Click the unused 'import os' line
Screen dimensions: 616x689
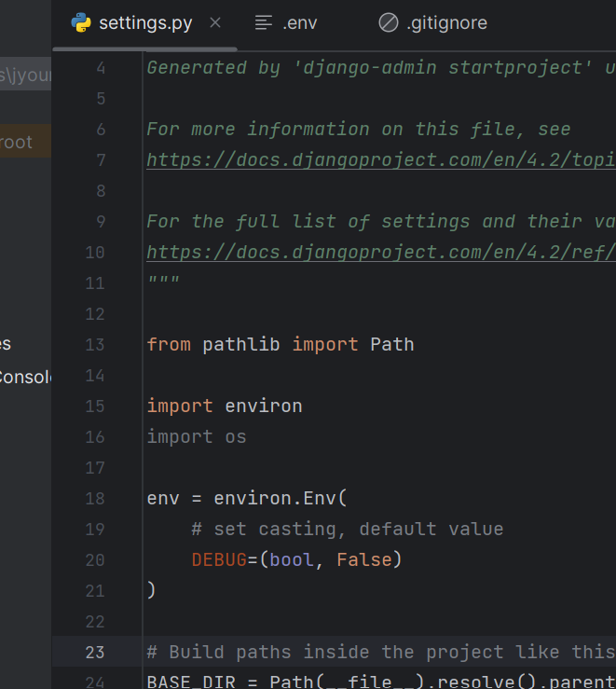tap(197, 437)
